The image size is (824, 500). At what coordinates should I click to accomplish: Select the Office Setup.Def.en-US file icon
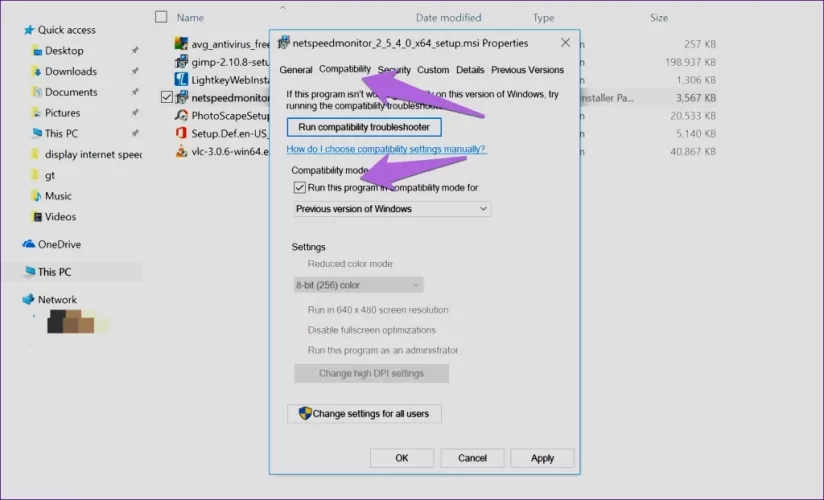tap(182, 133)
